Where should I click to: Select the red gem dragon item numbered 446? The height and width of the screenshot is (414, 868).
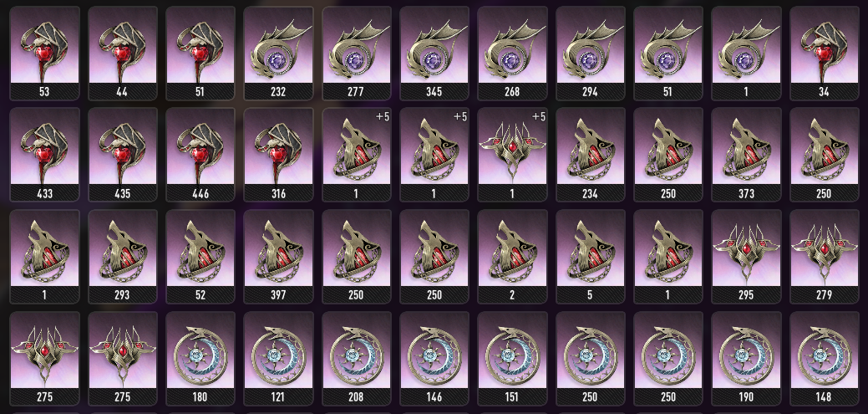(x=201, y=155)
